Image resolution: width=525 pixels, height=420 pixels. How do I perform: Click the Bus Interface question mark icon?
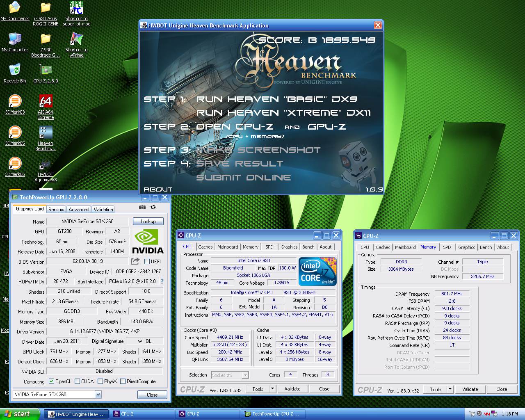pyautogui.click(x=162, y=281)
